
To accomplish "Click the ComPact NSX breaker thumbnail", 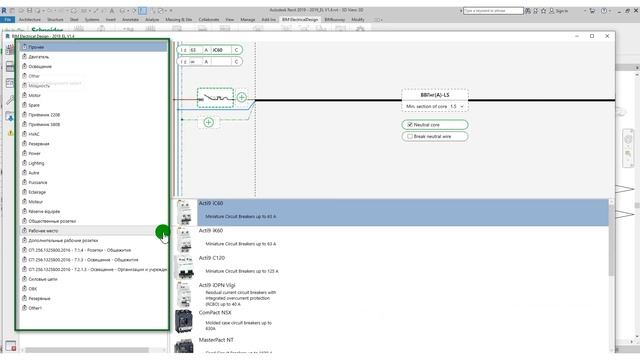I will pos(184,321).
